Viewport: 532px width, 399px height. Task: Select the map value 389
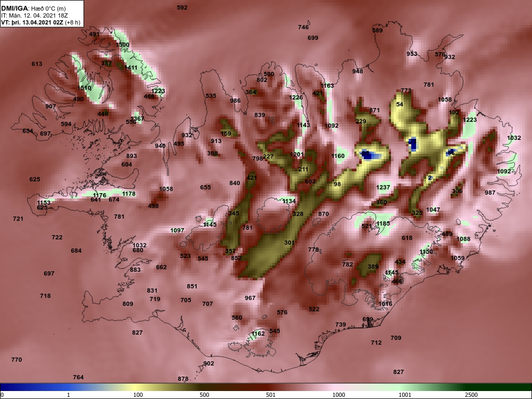pos(373,267)
